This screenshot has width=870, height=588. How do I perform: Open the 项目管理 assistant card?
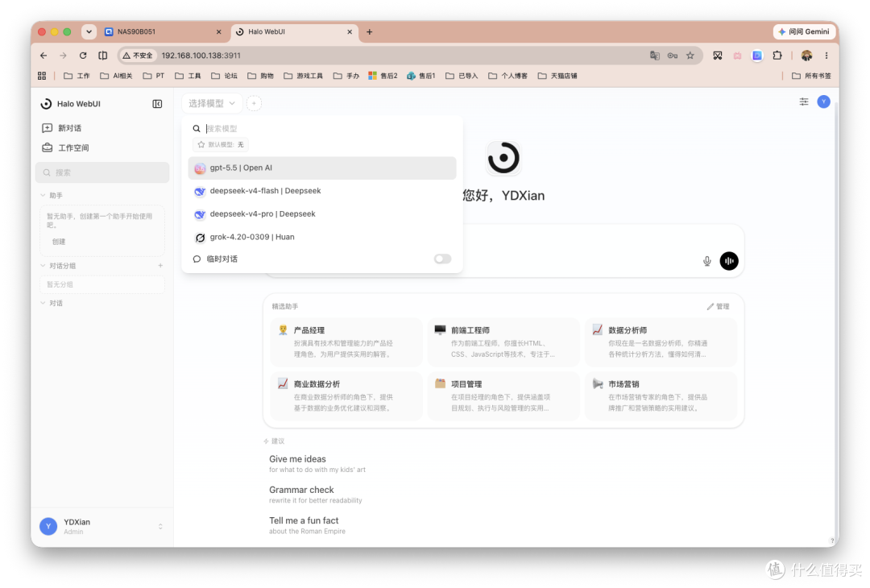[503, 396]
